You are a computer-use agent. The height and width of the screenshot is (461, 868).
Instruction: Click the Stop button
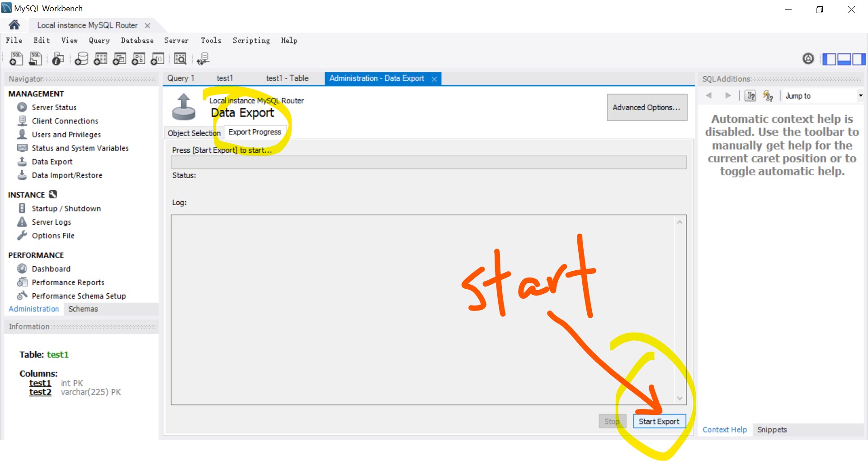click(x=612, y=421)
